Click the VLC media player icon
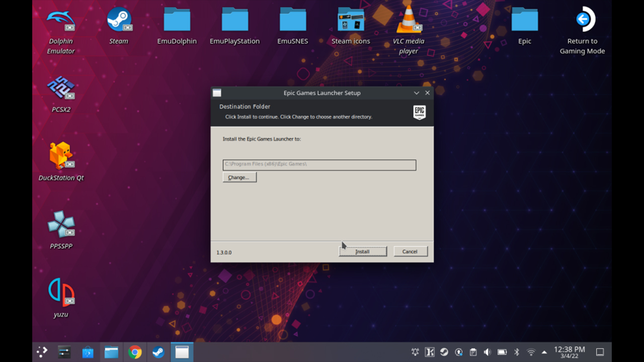 (409, 21)
